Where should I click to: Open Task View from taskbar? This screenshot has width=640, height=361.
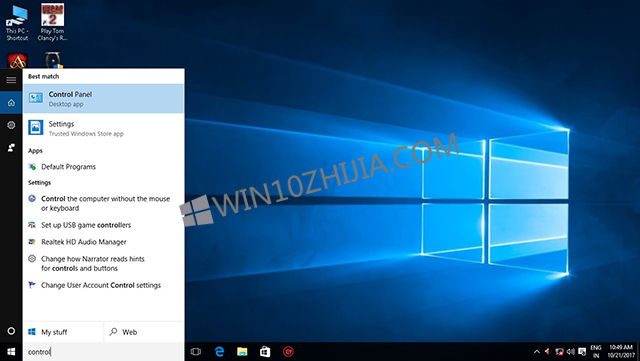196,352
